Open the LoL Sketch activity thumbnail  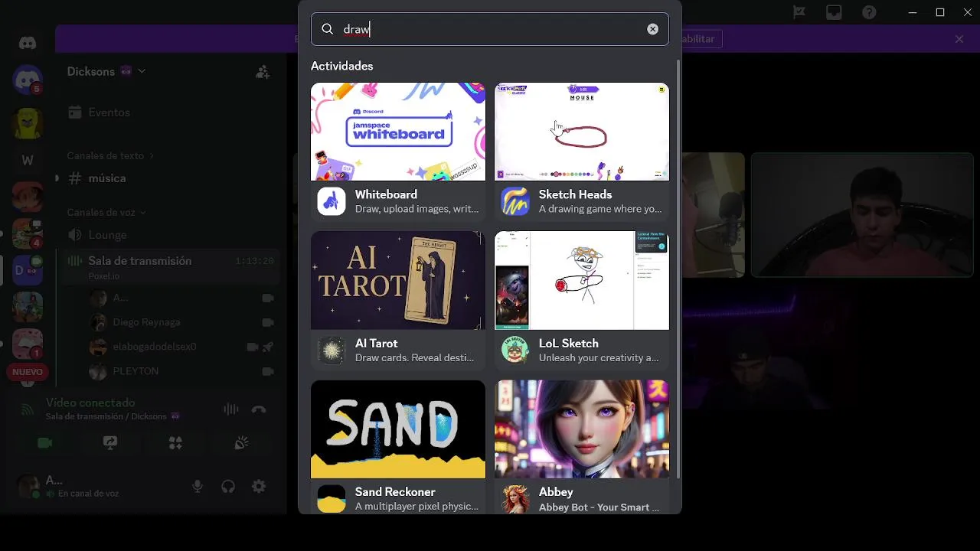coord(581,280)
